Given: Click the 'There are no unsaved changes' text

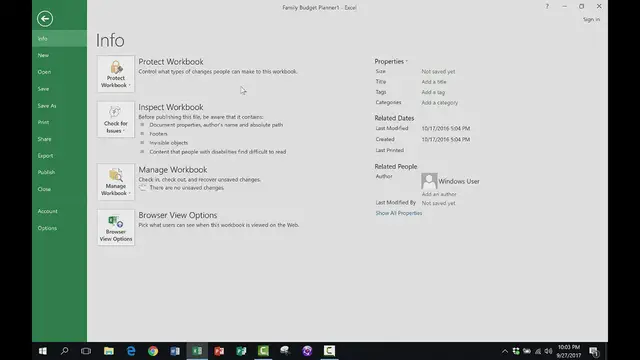Looking at the screenshot, I should pos(187,188).
